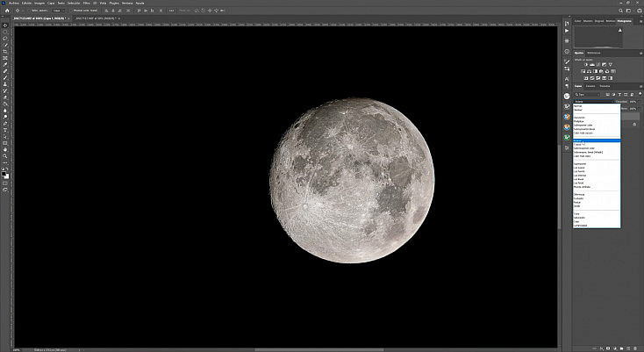This screenshot has height=352, width=644.
Task: Select the Crop tool
Action: (x=5, y=51)
